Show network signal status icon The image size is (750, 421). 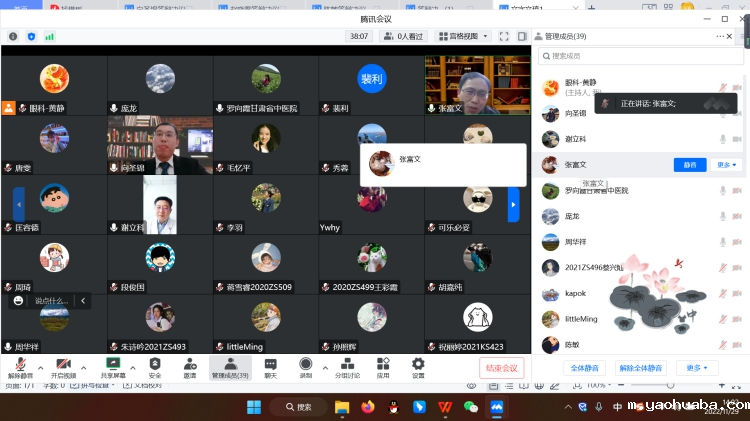49,36
